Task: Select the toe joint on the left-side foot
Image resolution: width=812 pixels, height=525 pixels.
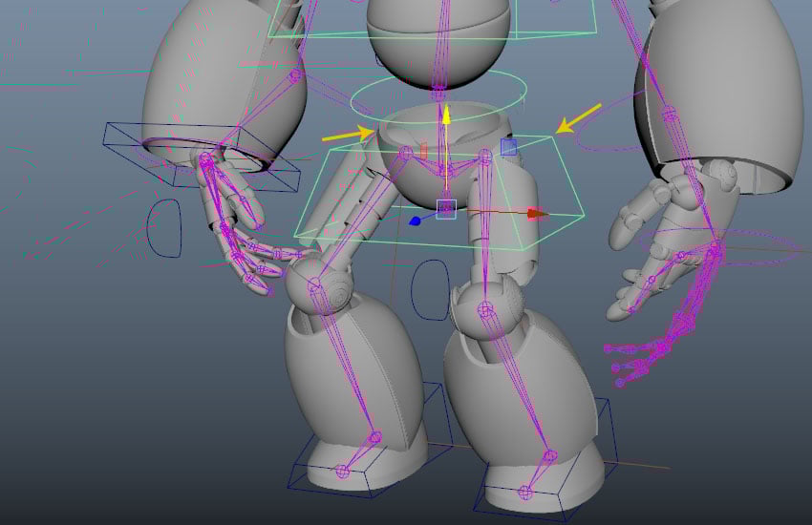Action: point(342,472)
